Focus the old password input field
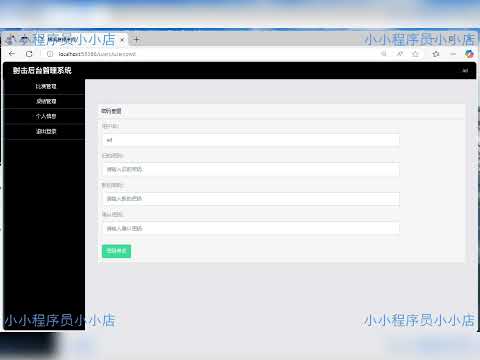 (x=250, y=170)
